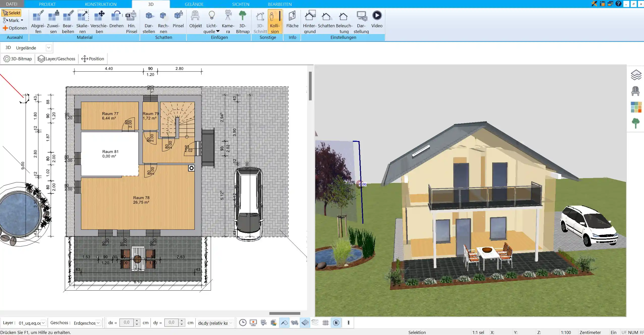Select the KONSTRUKTION menu tab
Screen dimensions: 644x335
[101, 4]
